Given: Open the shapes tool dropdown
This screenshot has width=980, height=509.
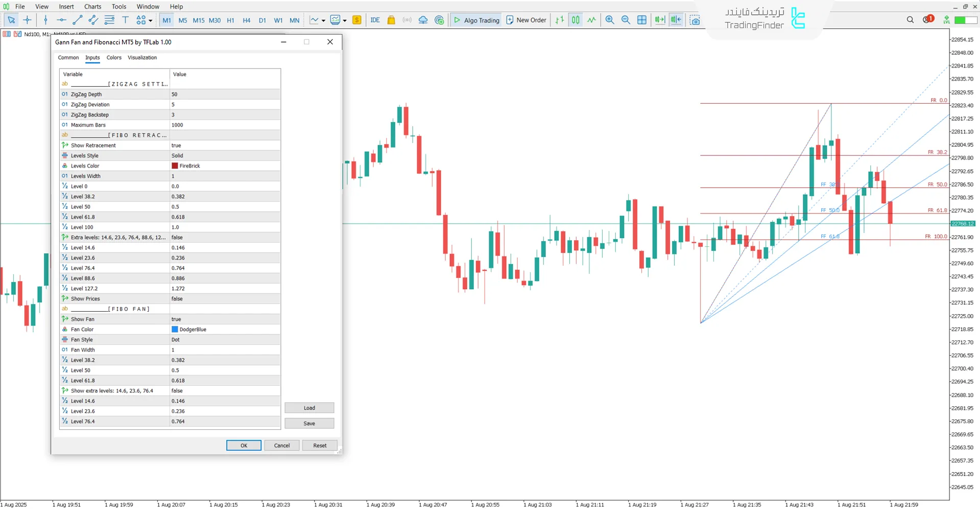Looking at the screenshot, I should pos(150,21).
